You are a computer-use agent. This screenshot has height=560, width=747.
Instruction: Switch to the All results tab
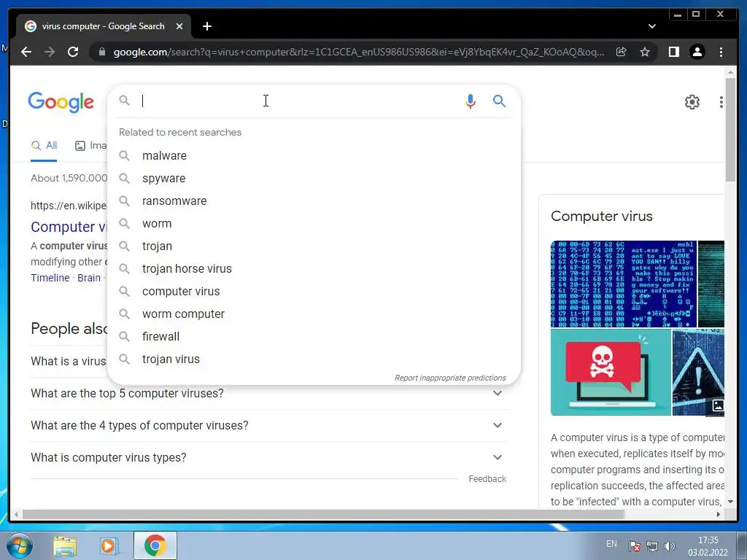pos(44,146)
